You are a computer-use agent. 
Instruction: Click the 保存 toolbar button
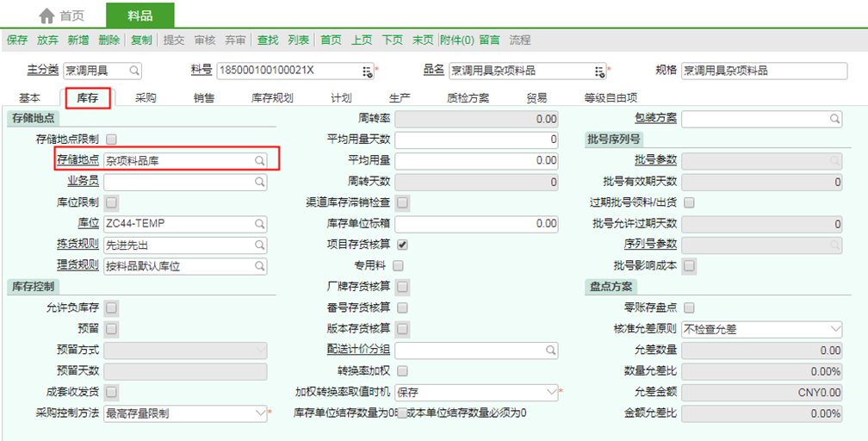pyautogui.click(x=17, y=40)
